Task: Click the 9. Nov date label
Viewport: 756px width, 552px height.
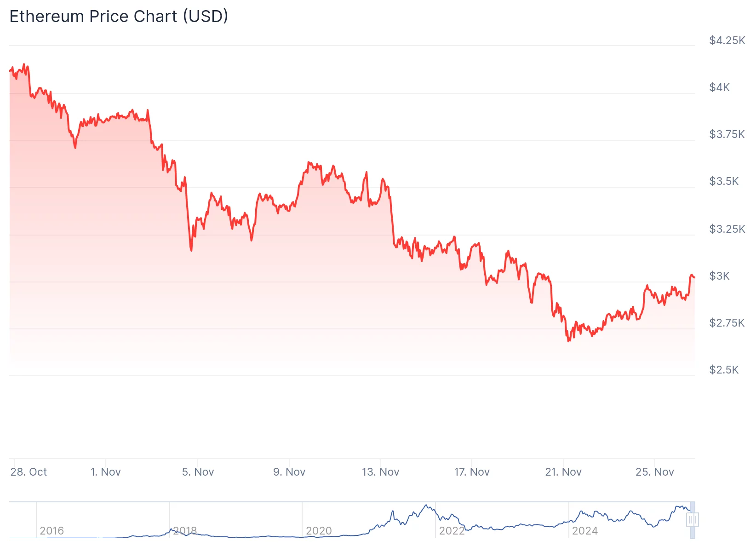Action: (x=289, y=472)
